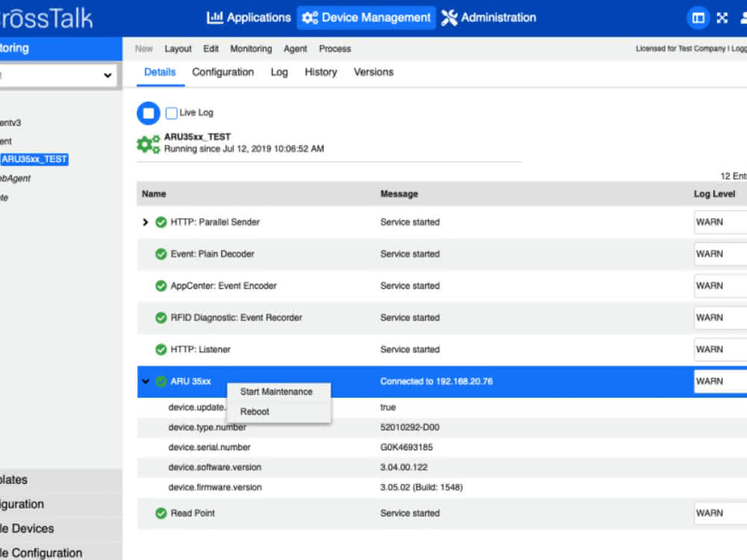Image resolution: width=747 pixels, height=560 pixels.
Task: Open log level dropdown for ARU 35xx
Action: click(720, 382)
